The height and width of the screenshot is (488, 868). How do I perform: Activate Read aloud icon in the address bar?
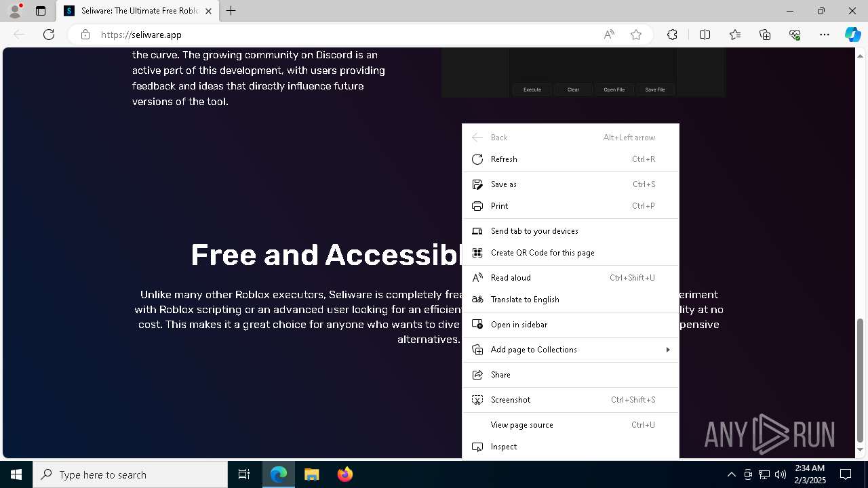pyautogui.click(x=609, y=35)
